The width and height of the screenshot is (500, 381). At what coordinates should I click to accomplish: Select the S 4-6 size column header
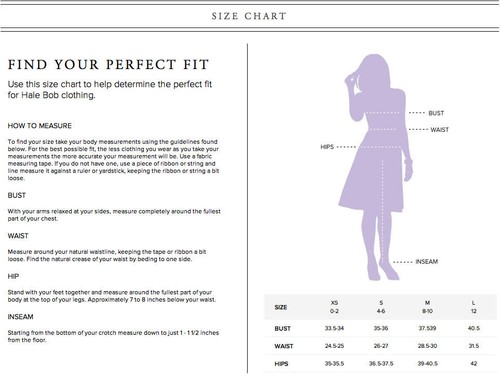click(381, 307)
